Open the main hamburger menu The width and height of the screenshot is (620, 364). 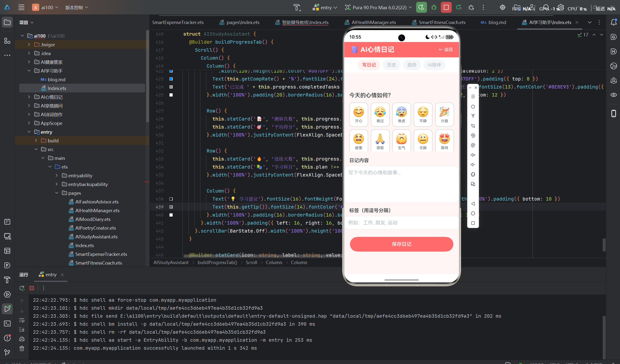21,7
